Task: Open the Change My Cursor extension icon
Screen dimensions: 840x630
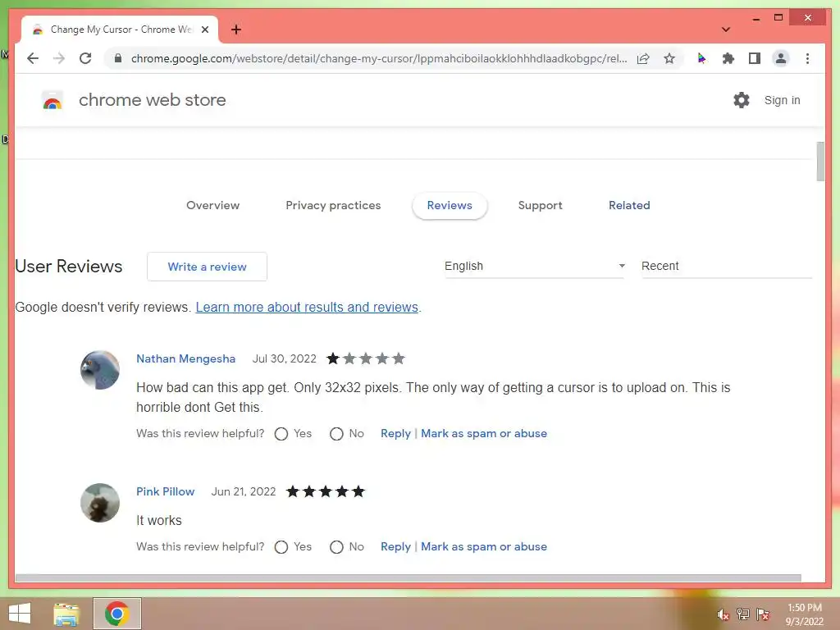Action: pyautogui.click(x=701, y=58)
